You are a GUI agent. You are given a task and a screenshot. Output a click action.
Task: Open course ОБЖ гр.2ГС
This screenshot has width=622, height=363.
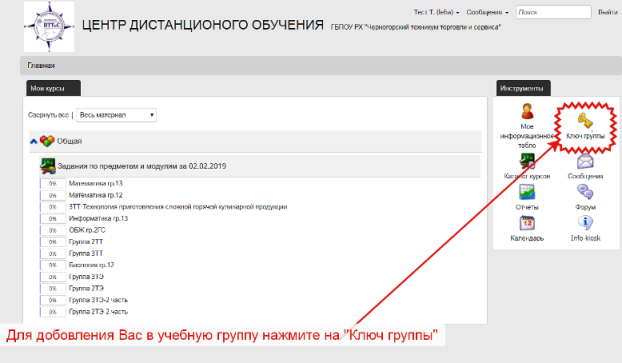(x=87, y=230)
